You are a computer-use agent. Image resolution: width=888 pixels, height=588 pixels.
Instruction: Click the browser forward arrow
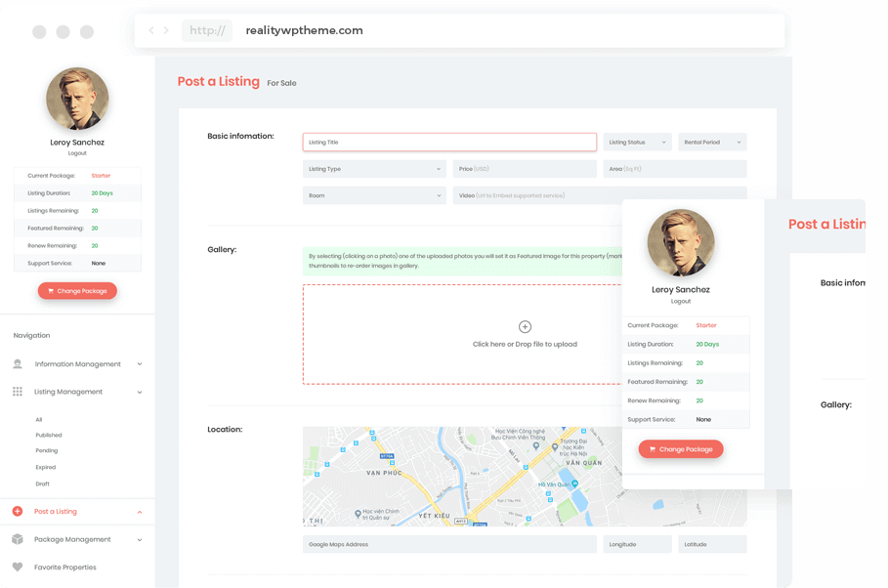pyautogui.click(x=166, y=31)
